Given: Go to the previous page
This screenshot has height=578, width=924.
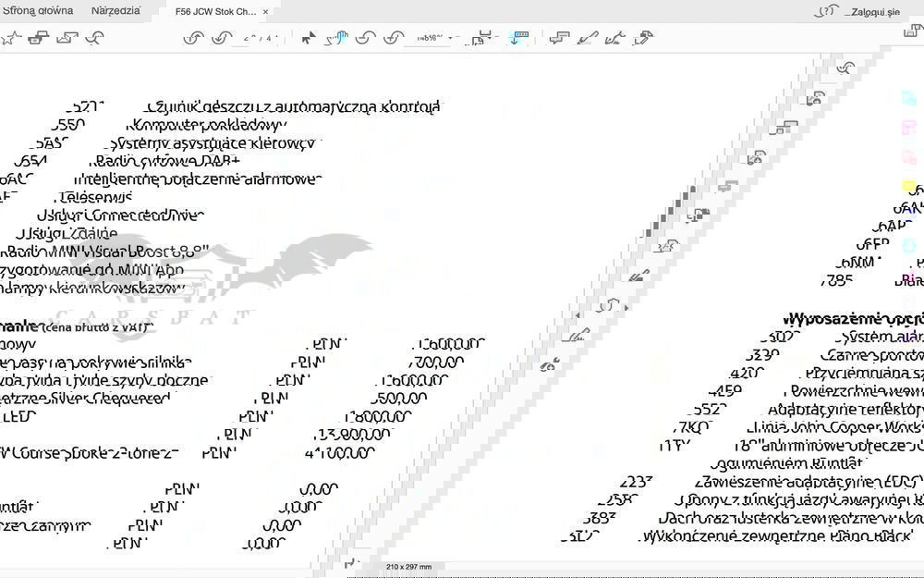Looking at the screenshot, I should [193, 38].
